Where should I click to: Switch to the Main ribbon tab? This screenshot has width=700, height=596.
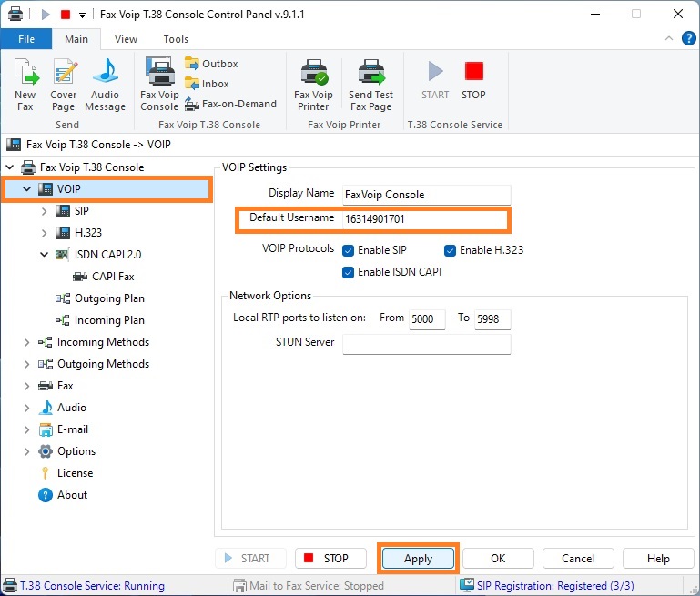click(x=76, y=39)
